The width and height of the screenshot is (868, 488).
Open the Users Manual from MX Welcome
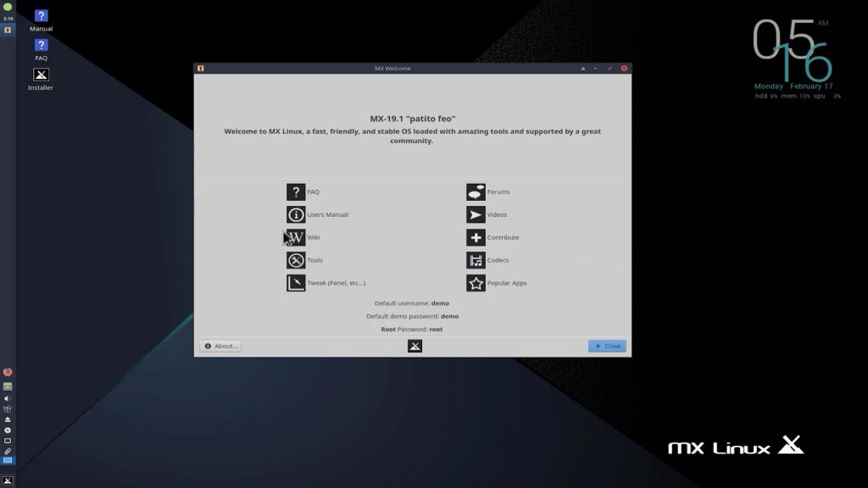tap(317, 214)
